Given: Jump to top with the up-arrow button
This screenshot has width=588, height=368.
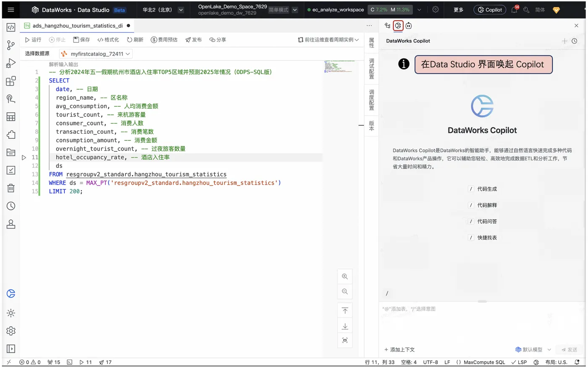Looking at the screenshot, I should pos(345,311).
